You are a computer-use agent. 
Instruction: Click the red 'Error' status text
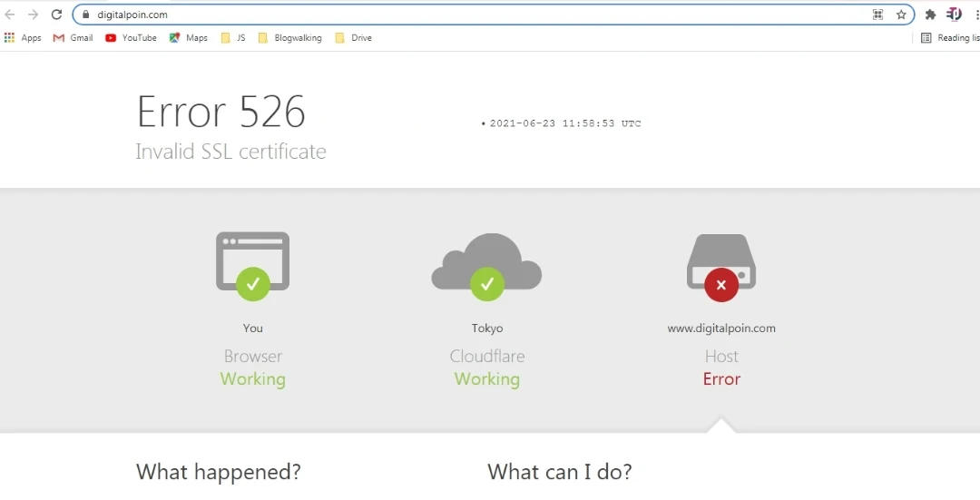click(x=721, y=378)
